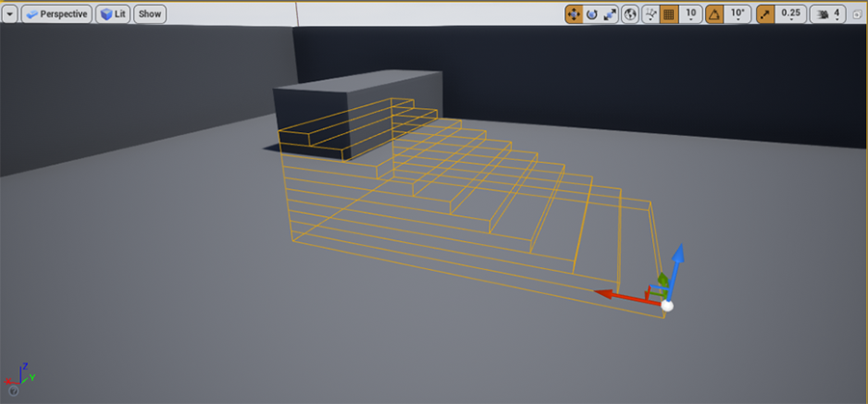The image size is (868, 404).
Task: Open grid snap size dropdown showing 10
Action: 691,14
